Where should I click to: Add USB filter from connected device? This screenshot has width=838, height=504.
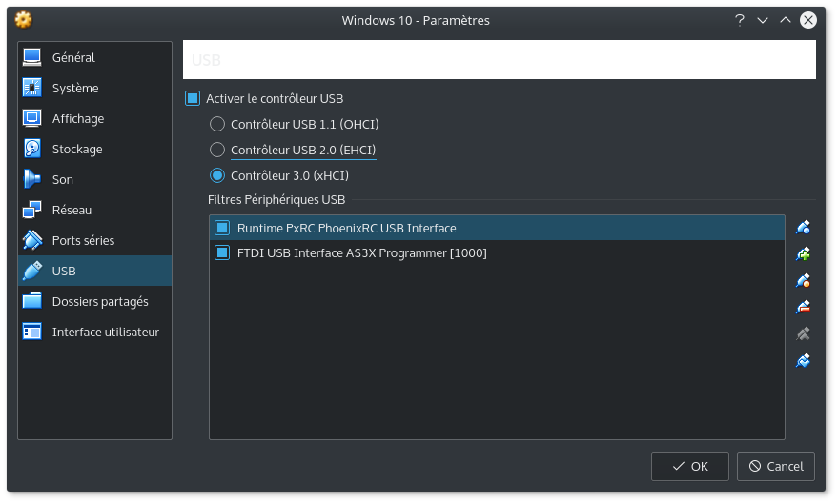pos(803,254)
